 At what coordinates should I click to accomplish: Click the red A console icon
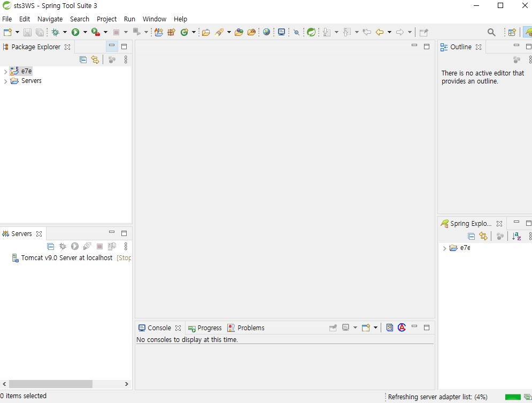pyautogui.click(x=402, y=328)
